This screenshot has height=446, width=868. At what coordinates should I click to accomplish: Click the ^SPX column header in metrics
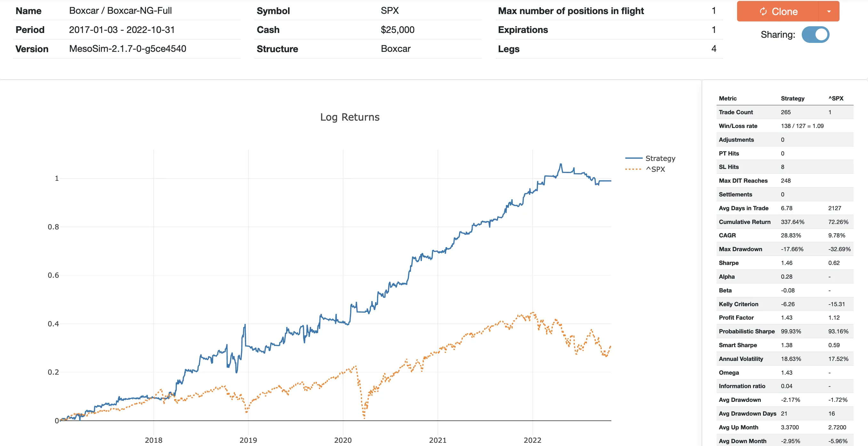[836, 98]
